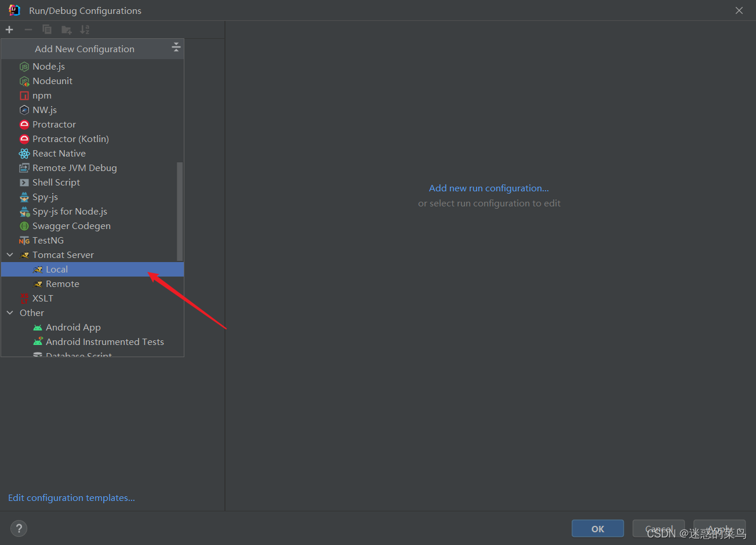Click the collapse icon in popup header

click(x=176, y=48)
